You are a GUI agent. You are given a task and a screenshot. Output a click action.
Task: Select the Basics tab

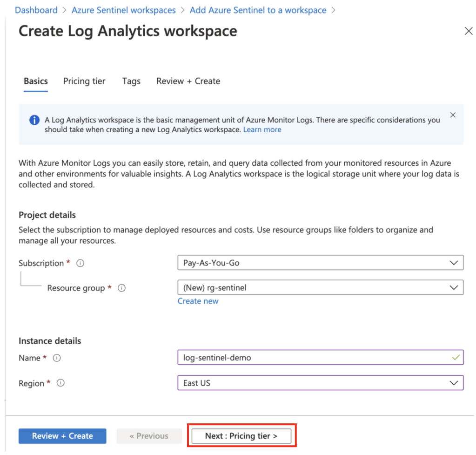(36, 81)
